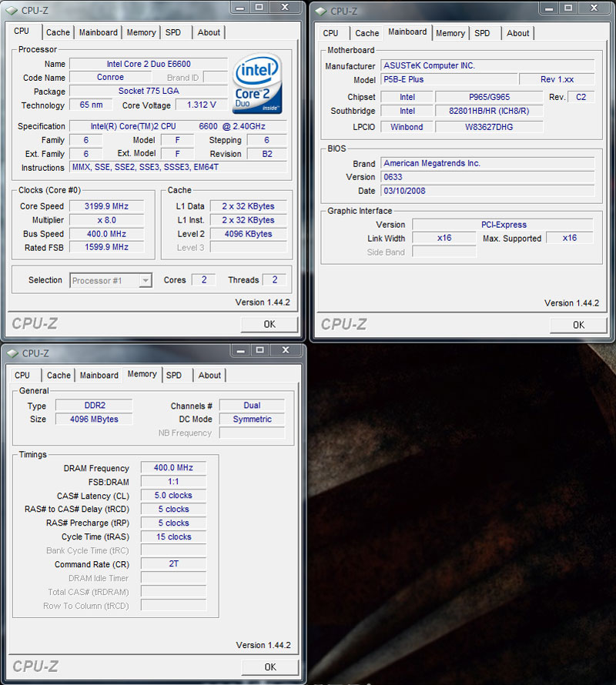Switch to CPU tab in Memory window
Viewport: 616px width, 685px height.
22,376
